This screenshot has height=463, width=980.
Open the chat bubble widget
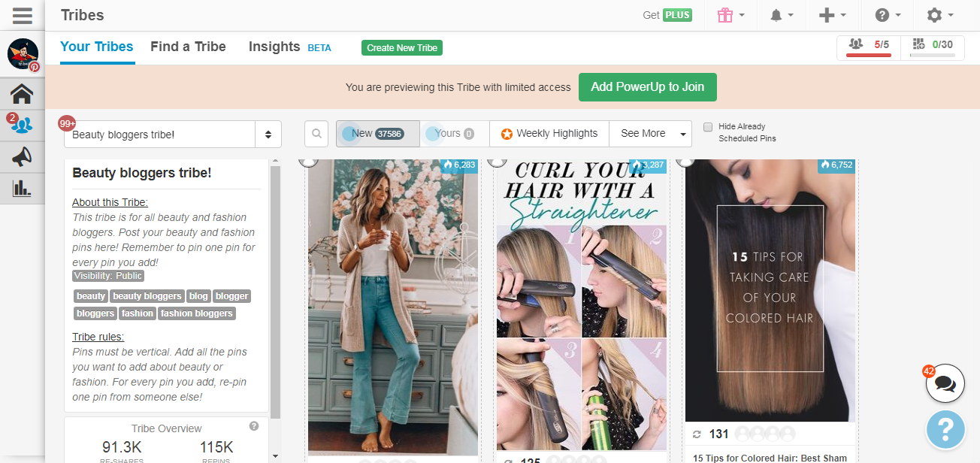tap(945, 384)
